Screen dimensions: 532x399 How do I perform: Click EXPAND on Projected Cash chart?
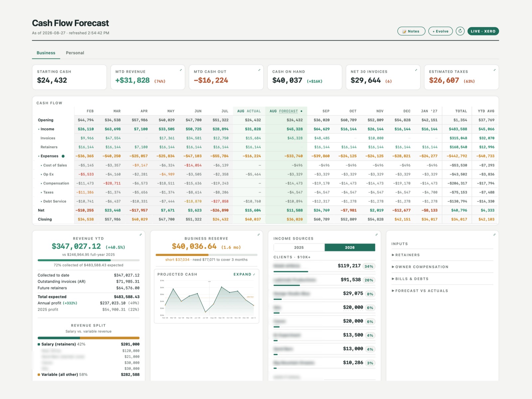(x=244, y=275)
